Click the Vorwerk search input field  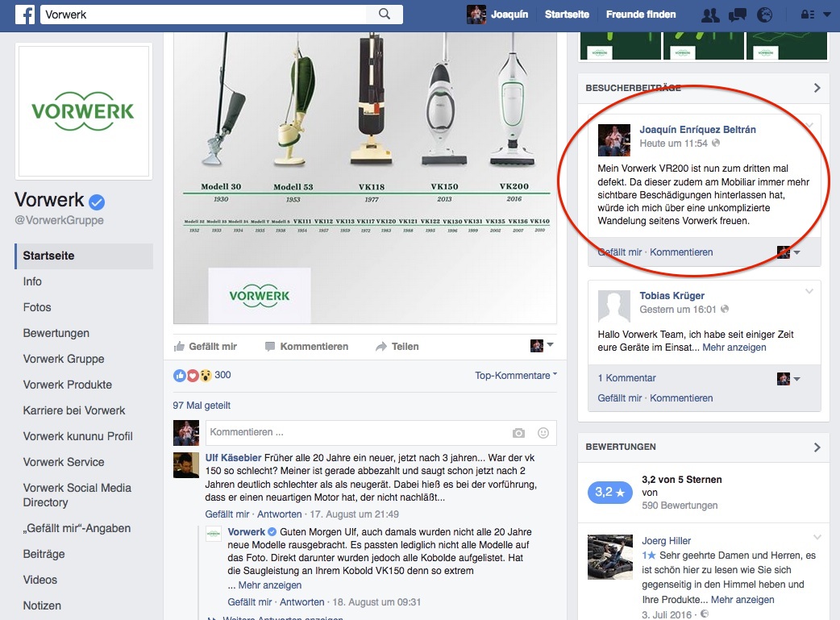(204, 15)
